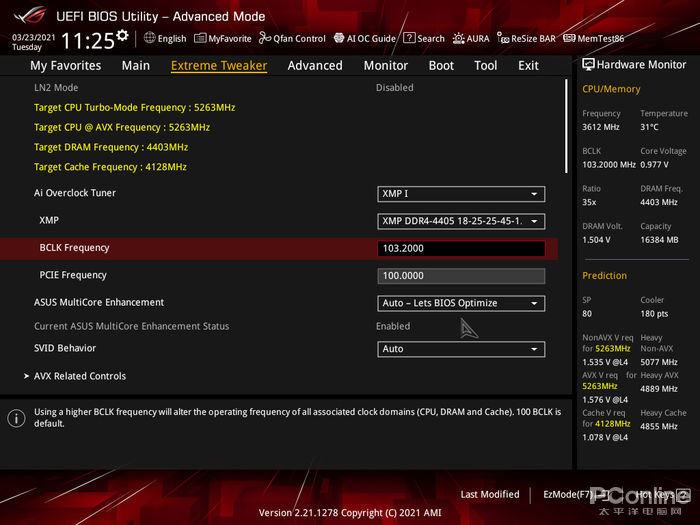Screen dimensions: 700x525
Task: Click the Prediction section heading
Action: (x=604, y=276)
